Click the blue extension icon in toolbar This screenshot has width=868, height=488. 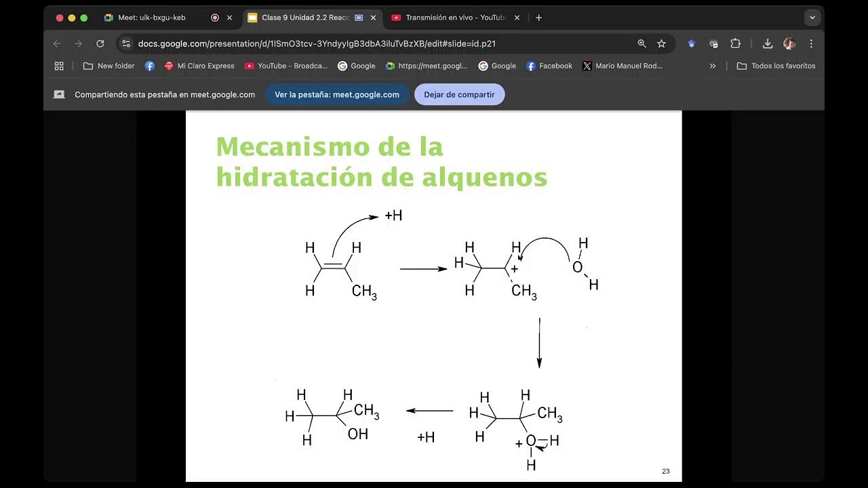(692, 43)
